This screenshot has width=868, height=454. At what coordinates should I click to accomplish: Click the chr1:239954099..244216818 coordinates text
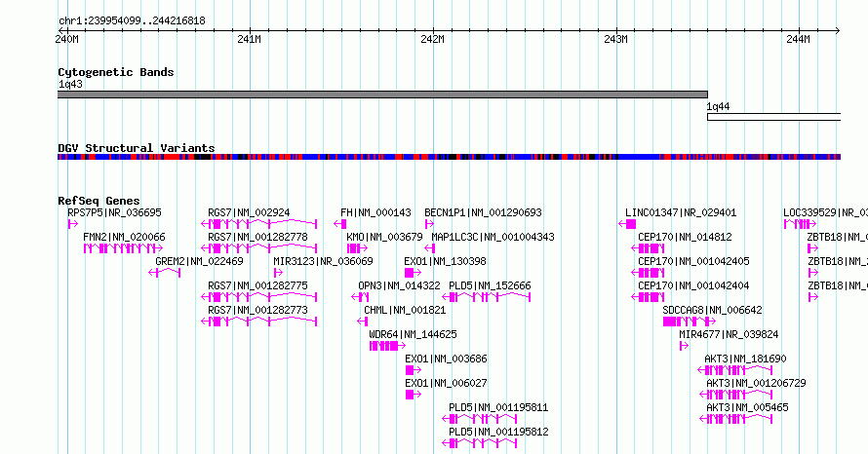132,21
